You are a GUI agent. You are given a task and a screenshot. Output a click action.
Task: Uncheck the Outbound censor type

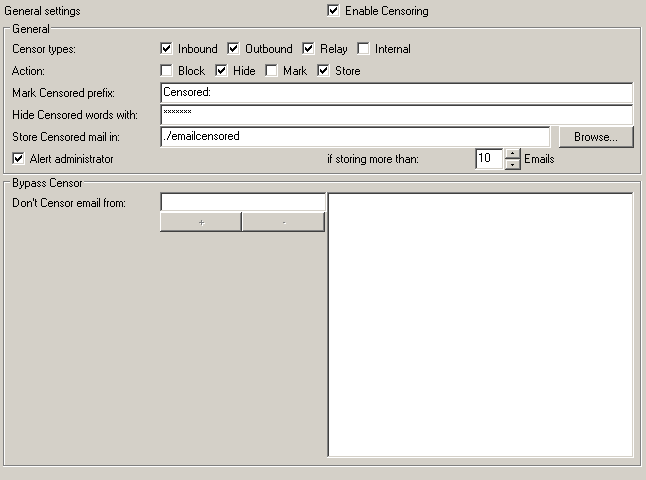click(233, 49)
